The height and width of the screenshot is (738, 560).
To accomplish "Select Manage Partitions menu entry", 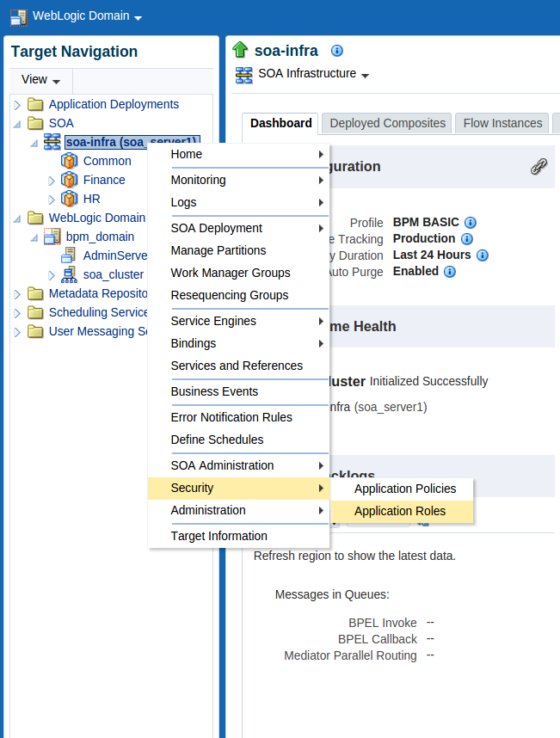I will (218, 250).
